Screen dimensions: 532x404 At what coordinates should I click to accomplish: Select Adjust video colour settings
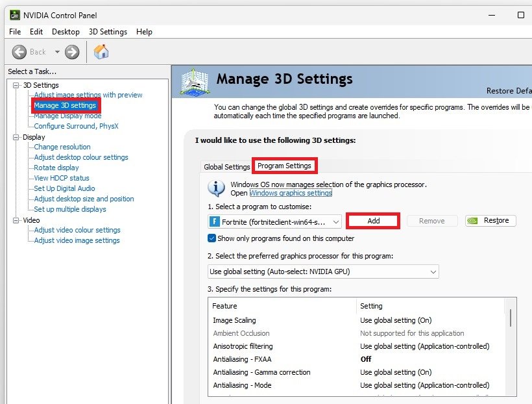pos(77,230)
